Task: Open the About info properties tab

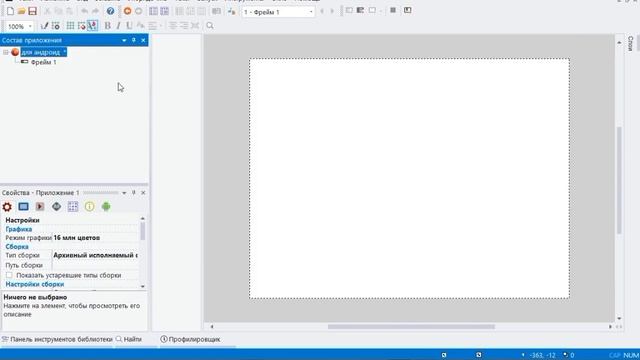Action: [x=89, y=207]
